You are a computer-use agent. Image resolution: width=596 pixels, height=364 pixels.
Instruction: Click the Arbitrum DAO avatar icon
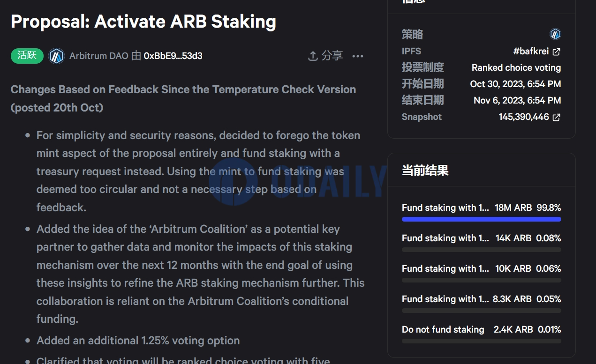[57, 56]
